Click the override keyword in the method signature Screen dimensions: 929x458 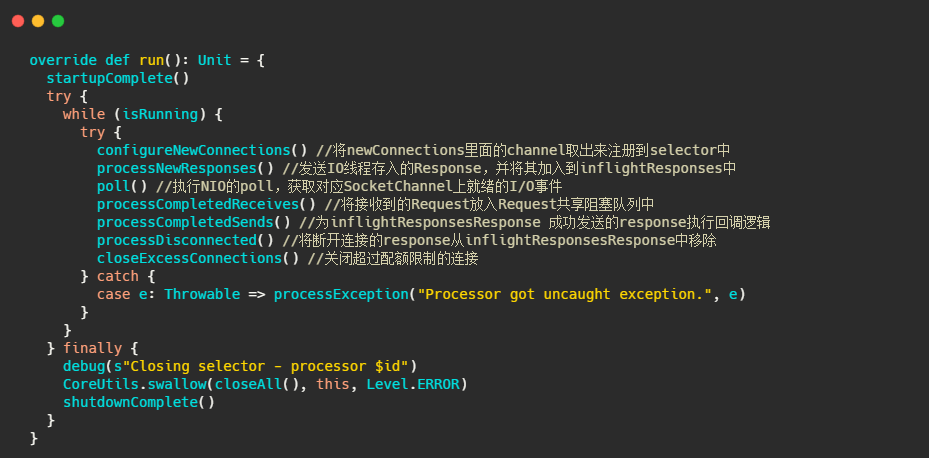point(63,60)
